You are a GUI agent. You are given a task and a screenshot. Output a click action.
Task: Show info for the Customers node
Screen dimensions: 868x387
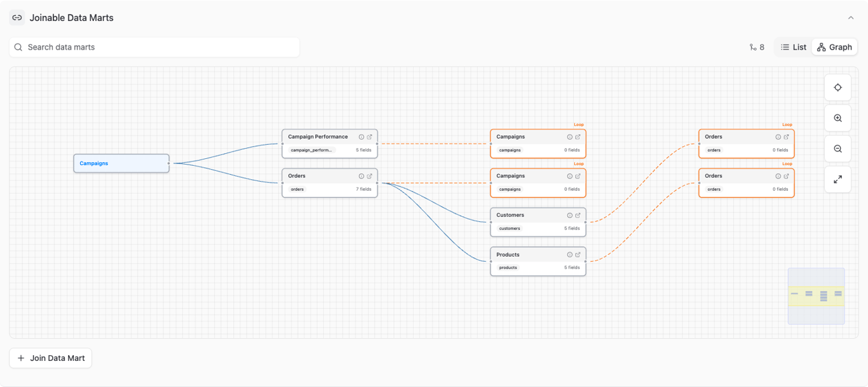(x=570, y=215)
